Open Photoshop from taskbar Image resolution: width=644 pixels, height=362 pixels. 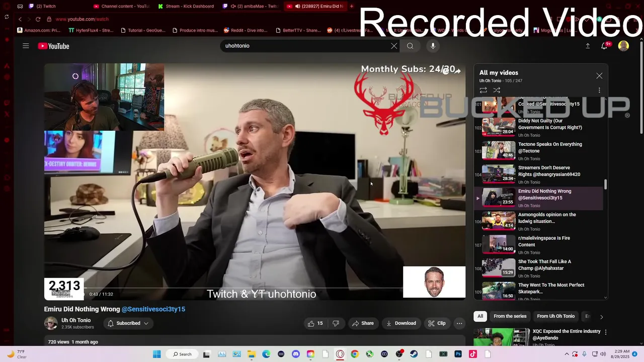pyautogui.click(x=458, y=354)
